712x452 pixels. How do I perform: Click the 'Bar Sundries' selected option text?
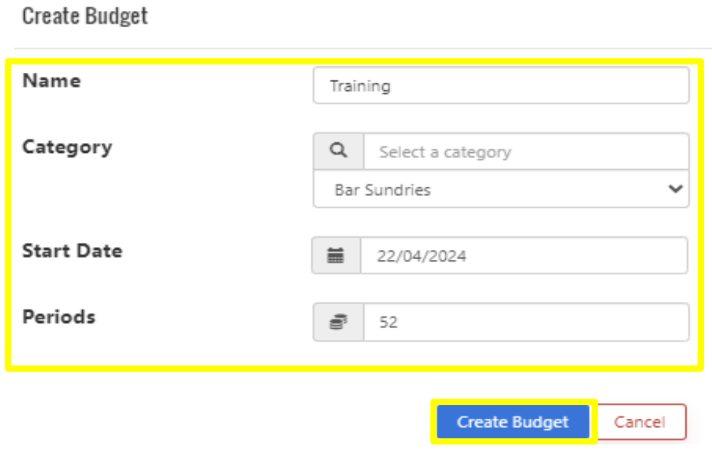[x=380, y=189]
